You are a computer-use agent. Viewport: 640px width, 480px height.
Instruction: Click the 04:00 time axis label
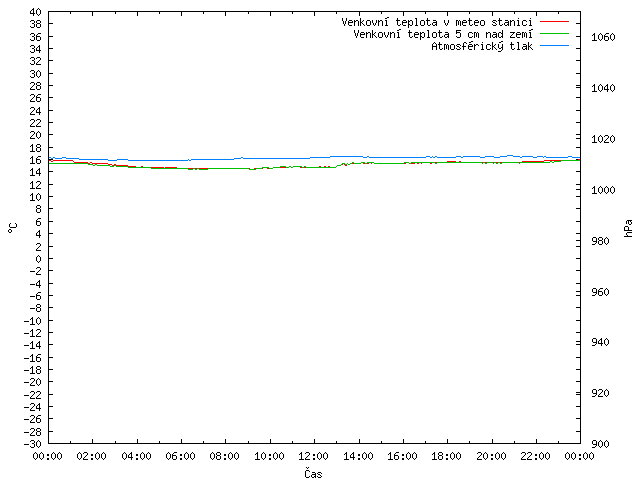click(136, 456)
